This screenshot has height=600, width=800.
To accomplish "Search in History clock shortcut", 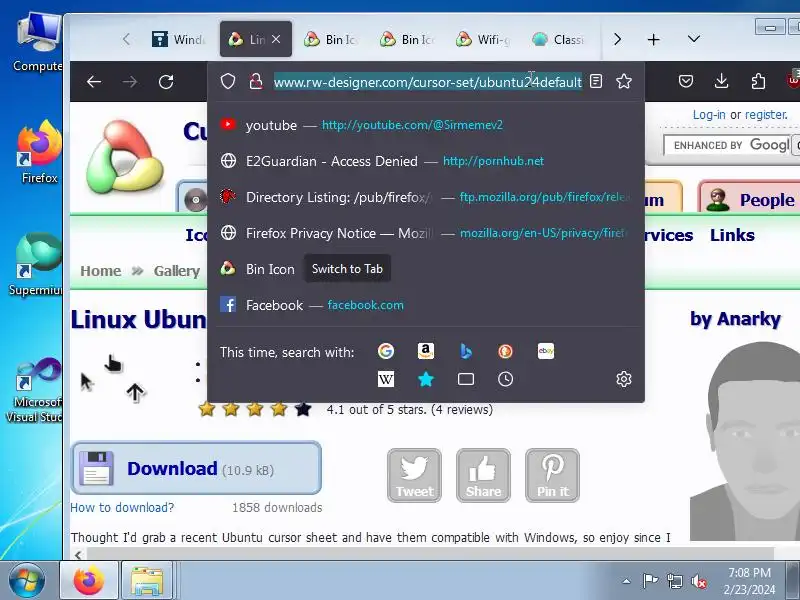I will pyautogui.click(x=505, y=379).
